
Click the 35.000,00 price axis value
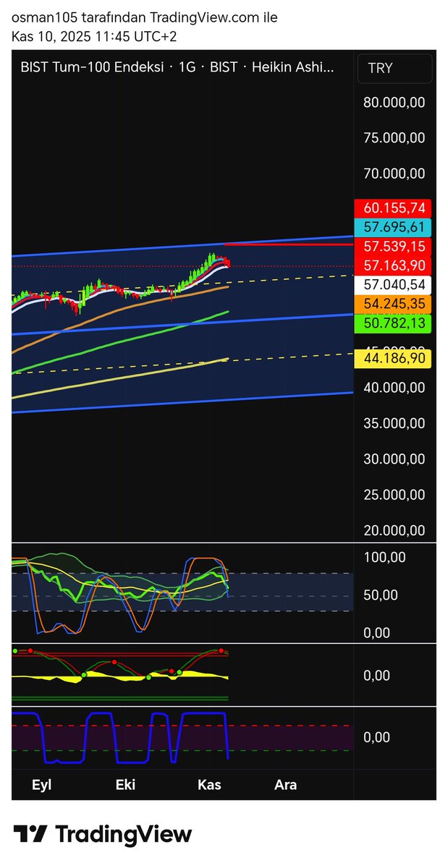pos(394,423)
